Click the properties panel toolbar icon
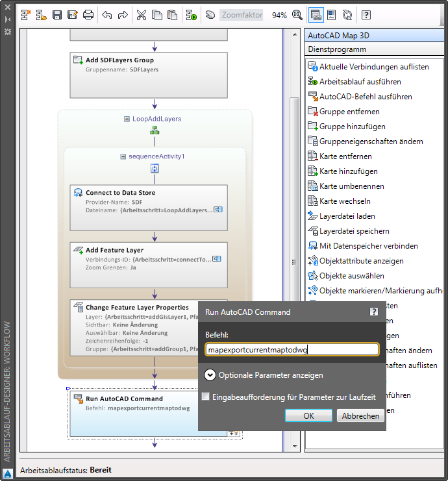 point(331,15)
